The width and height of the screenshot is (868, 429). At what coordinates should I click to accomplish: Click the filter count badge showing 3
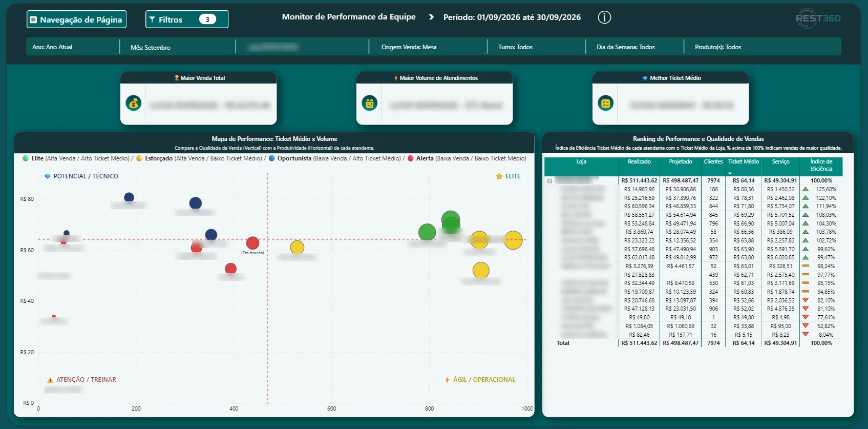coord(207,19)
